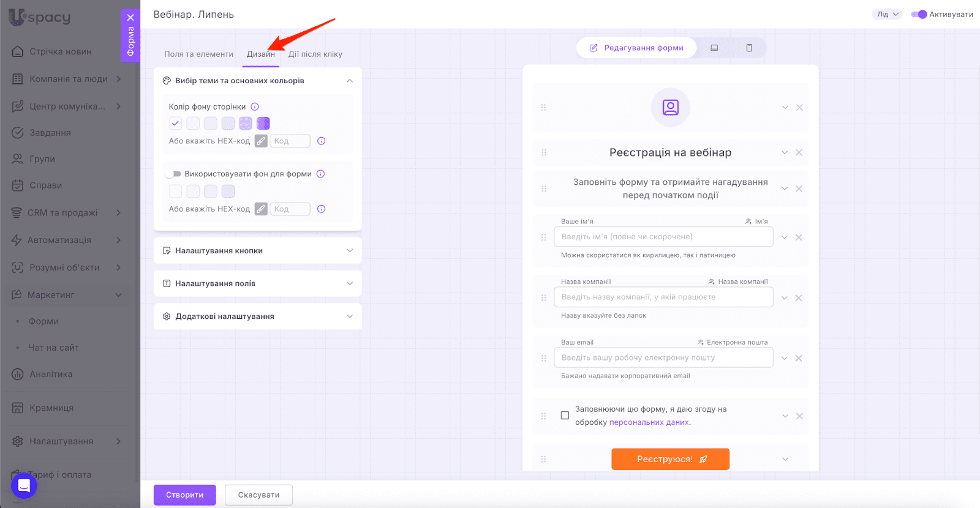Viewport: 980px width, 508px height.
Task: Close the Форма side panel
Action: (x=130, y=18)
